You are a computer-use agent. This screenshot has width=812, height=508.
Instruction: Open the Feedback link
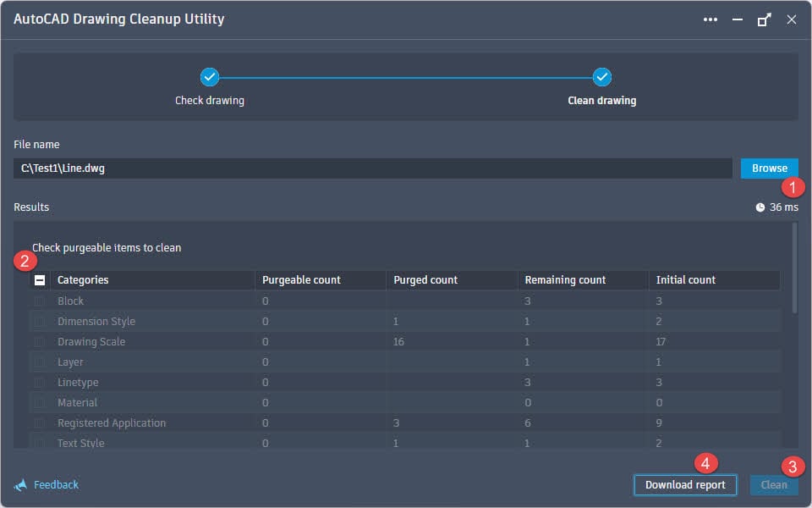point(55,484)
